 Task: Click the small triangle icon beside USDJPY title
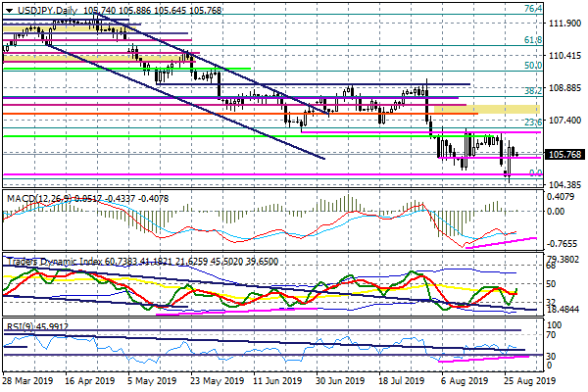(x=6, y=10)
